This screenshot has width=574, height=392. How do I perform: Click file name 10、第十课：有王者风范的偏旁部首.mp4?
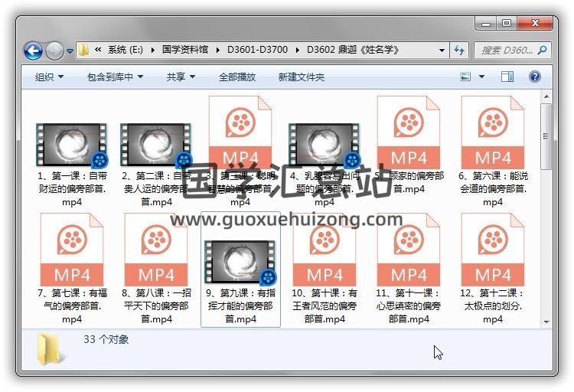pyautogui.click(x=325, y=306)
